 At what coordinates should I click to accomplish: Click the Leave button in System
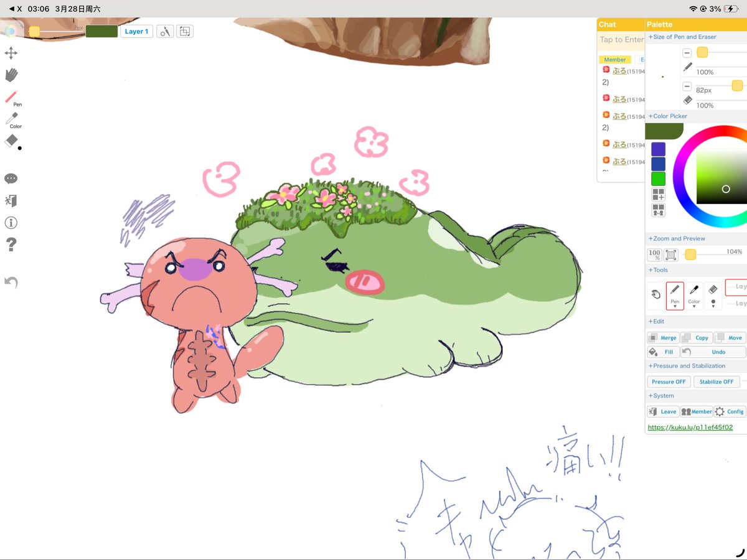(663, 411)
